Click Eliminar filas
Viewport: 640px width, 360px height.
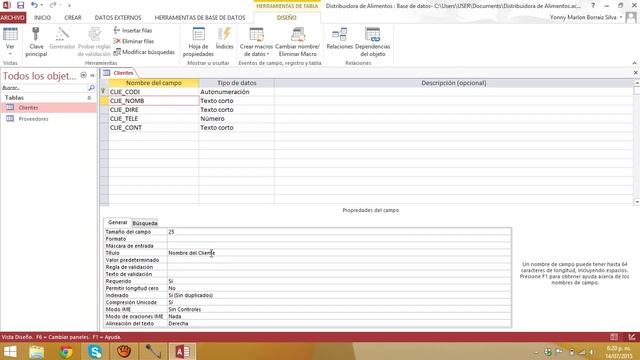click(x=134, y=41)
